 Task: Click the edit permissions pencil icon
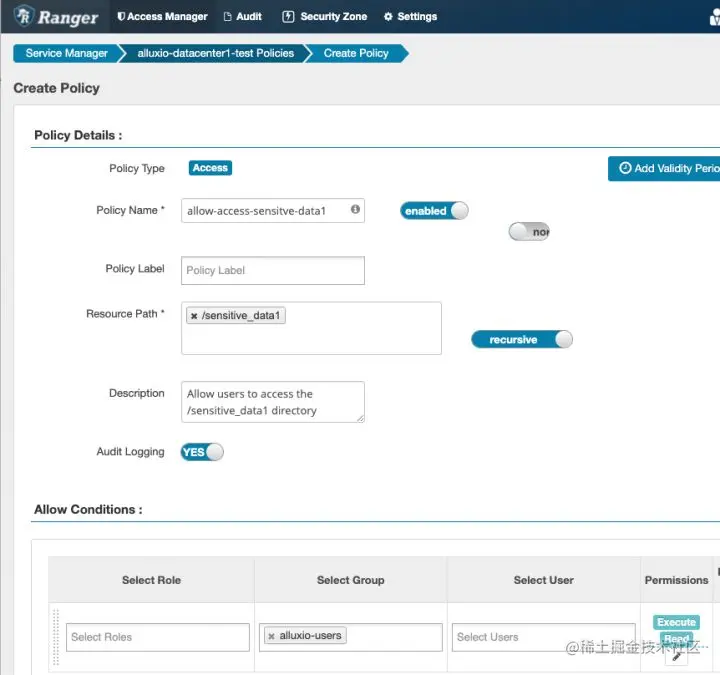[676, 657]
